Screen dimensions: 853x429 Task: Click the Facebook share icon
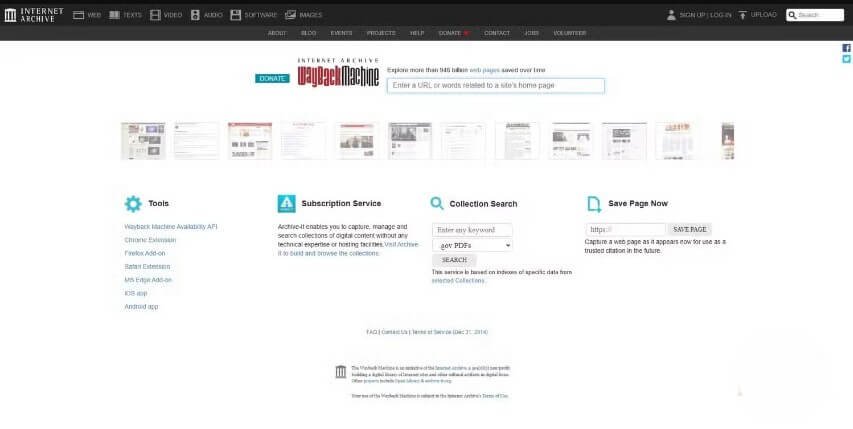[x=847, y=48]
